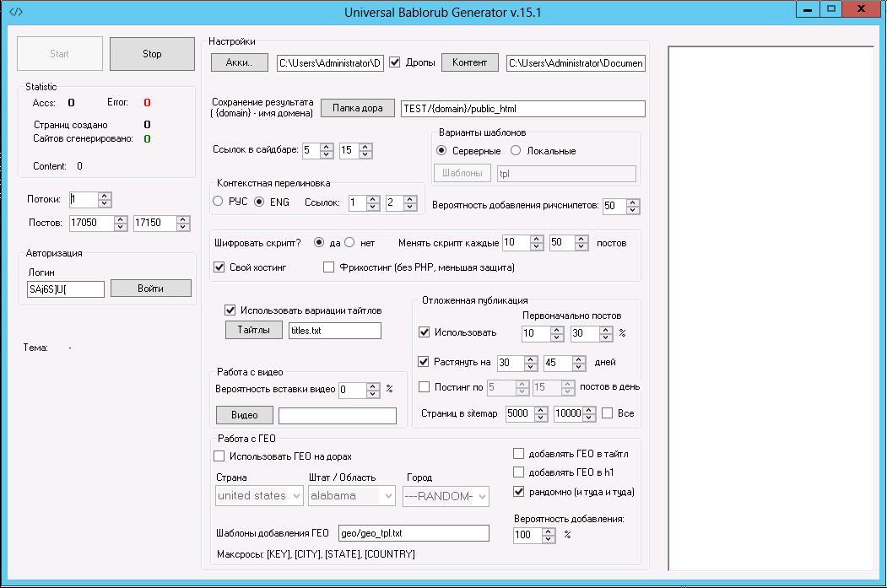The image size is (887, 588).
Task: Click the Войти login button
Action: click(150, 289)
